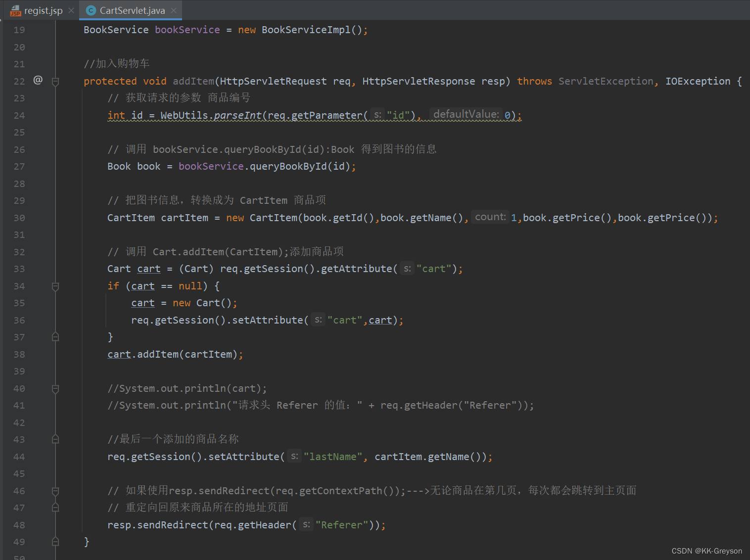Viewport: 750px width, 560px height.
Task: Click line number 30 in the gutter
Action: pos(19,218)
